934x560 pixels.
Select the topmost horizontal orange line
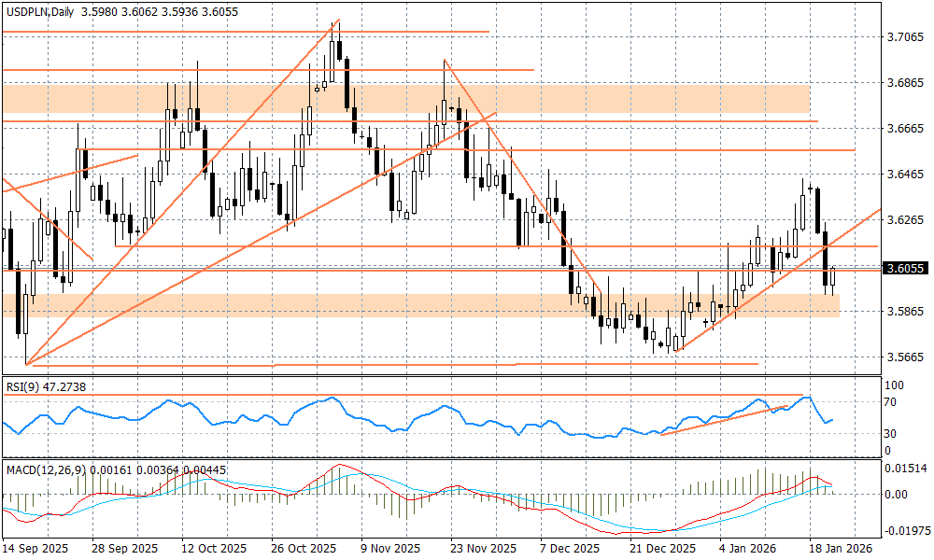(245, 32)
